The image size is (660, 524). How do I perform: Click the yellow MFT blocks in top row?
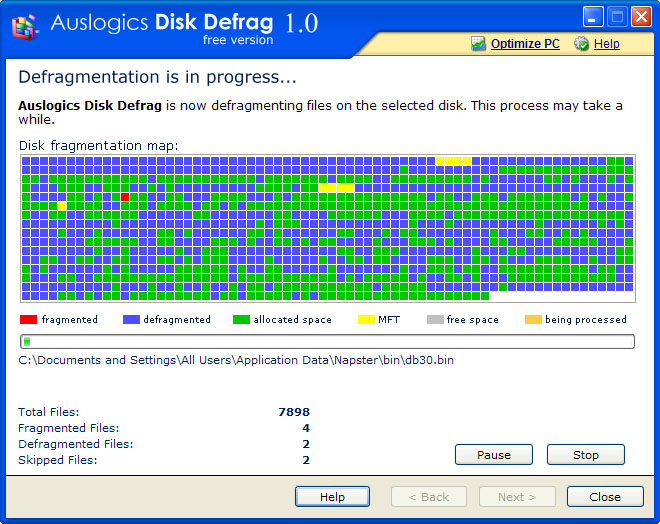pyautogui.click(x=453, y=161)
